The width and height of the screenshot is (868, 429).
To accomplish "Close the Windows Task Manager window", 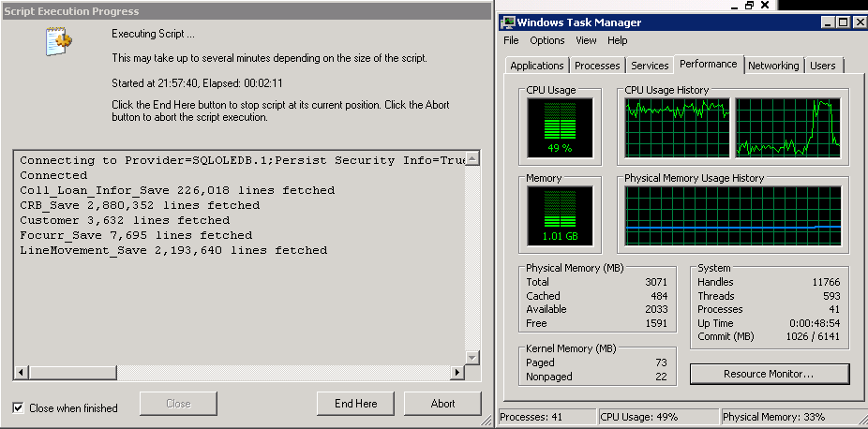I will 860,22.
